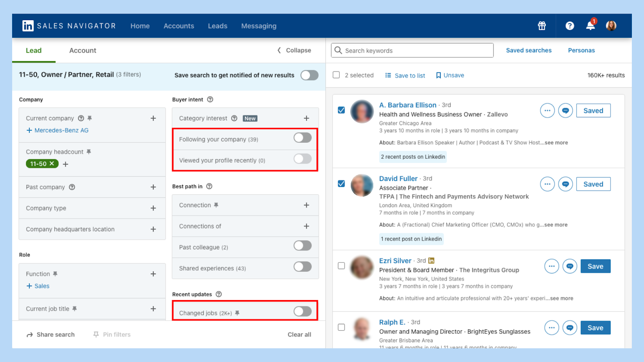Expand the Past company filter

click(153, 187)
